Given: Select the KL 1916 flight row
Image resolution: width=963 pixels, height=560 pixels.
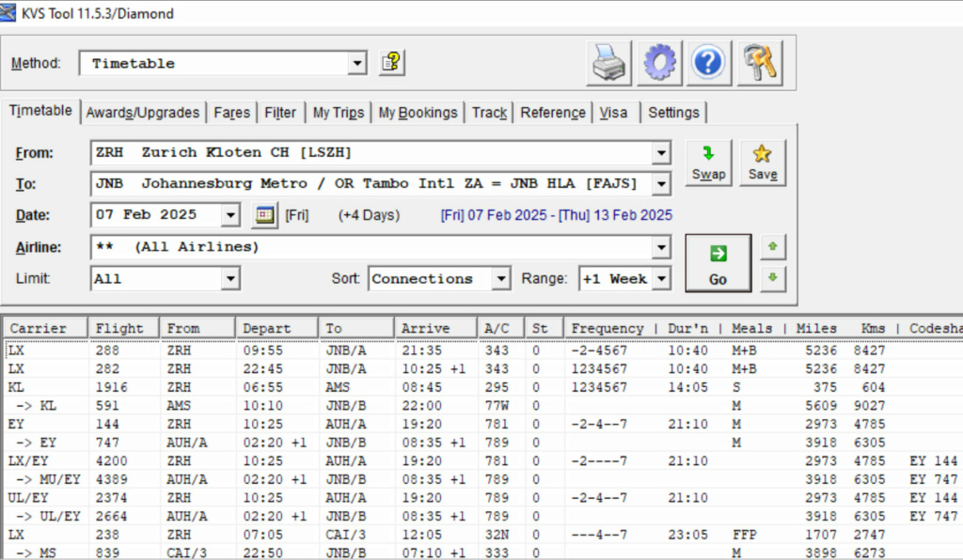Looking at the screenshot, I should pyautogui.click(x=483, y=387).
